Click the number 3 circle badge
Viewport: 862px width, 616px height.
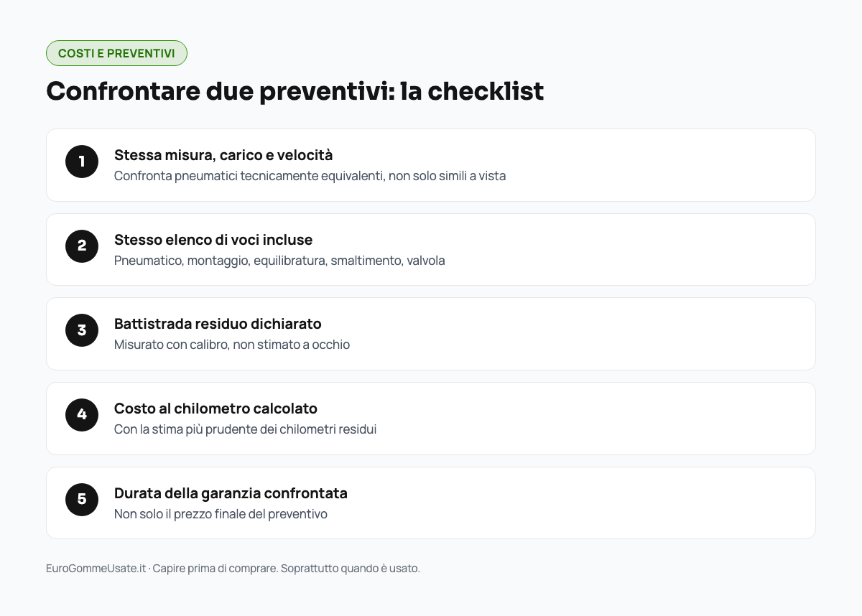pos(82,330)
